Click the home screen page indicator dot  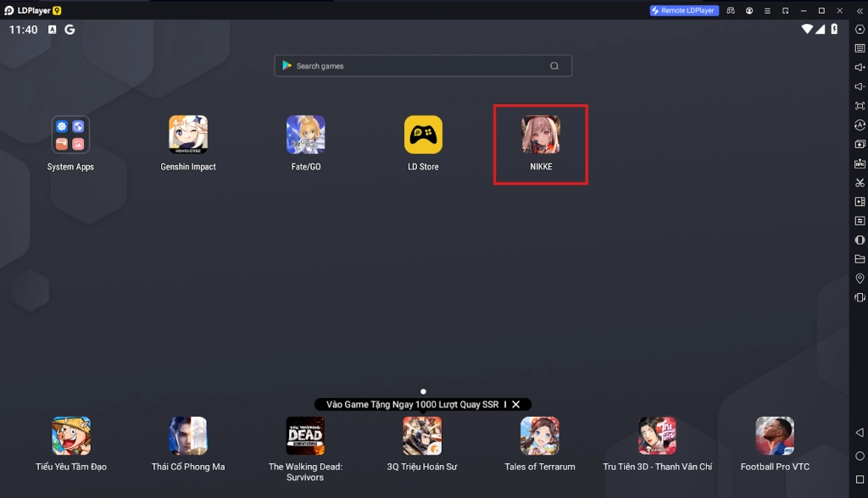point(424,391)
